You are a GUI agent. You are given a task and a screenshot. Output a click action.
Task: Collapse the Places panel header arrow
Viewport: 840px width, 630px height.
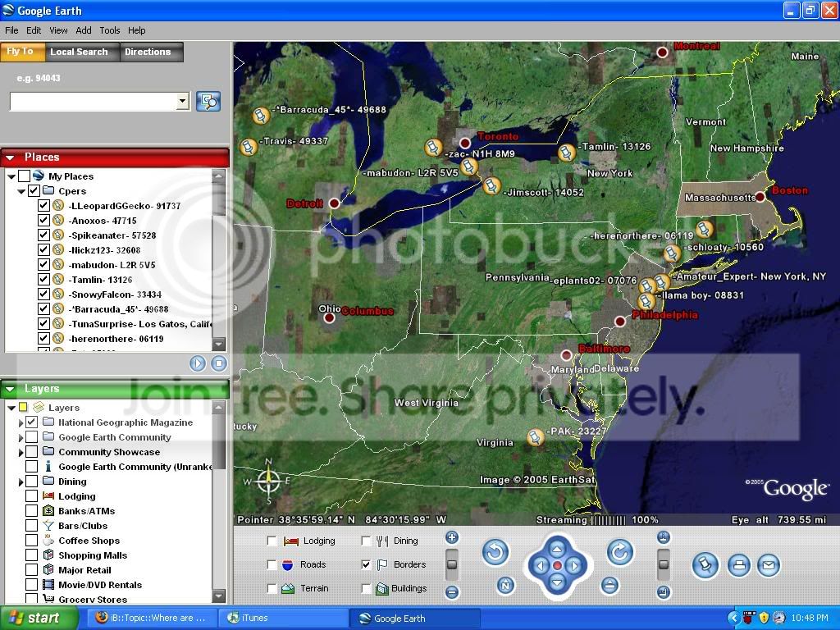click(10, 157)
